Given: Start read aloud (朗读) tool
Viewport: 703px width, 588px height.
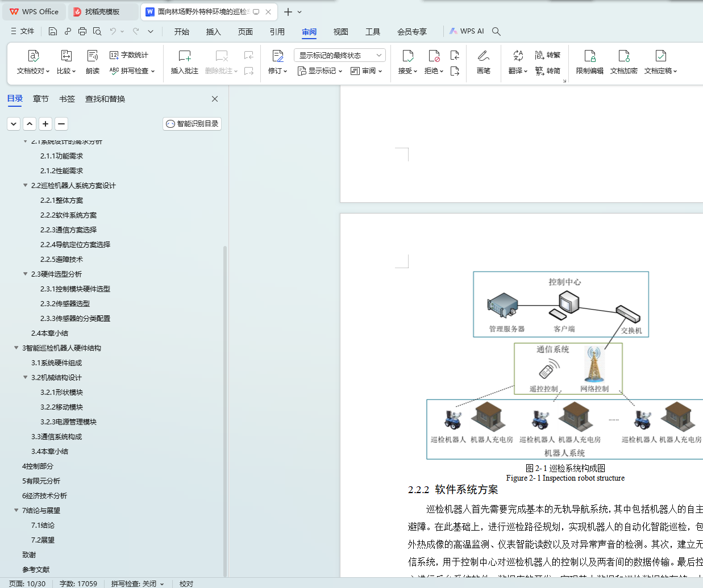Looking at the screenshot, I should coord(93,62).
